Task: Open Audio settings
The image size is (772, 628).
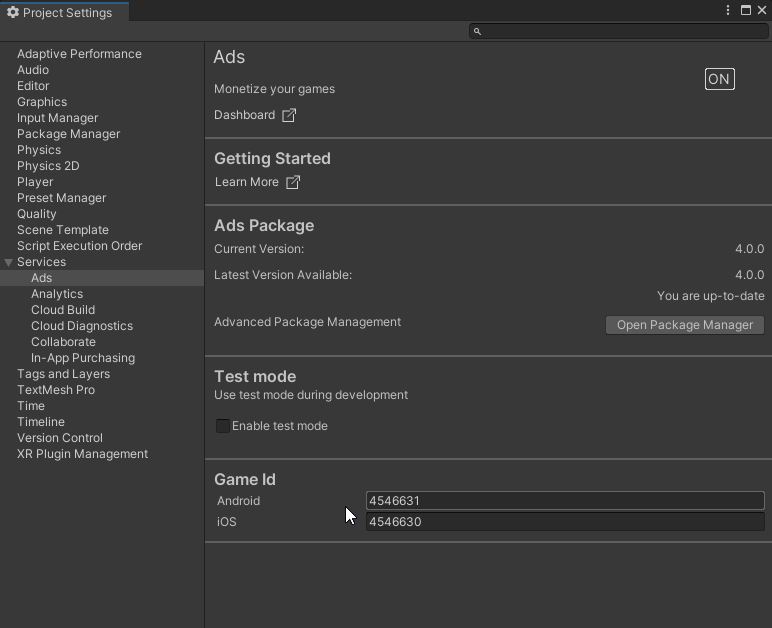Action: tap(33, 70)
